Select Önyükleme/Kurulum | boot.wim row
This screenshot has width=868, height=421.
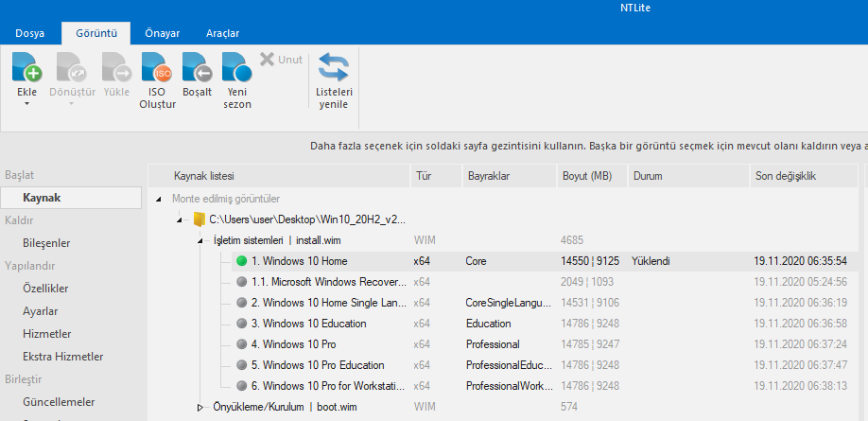286,407
